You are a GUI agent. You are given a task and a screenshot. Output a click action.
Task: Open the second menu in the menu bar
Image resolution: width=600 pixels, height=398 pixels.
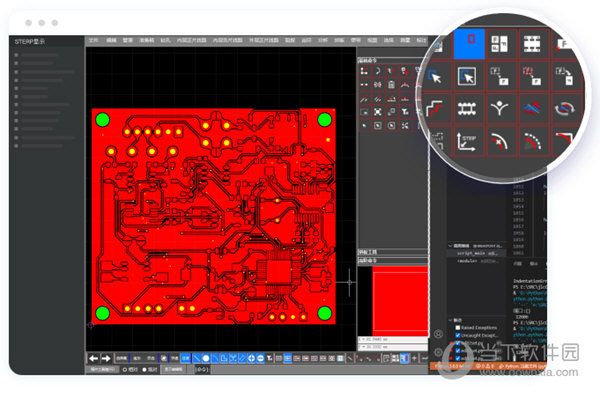click(111, 40)
